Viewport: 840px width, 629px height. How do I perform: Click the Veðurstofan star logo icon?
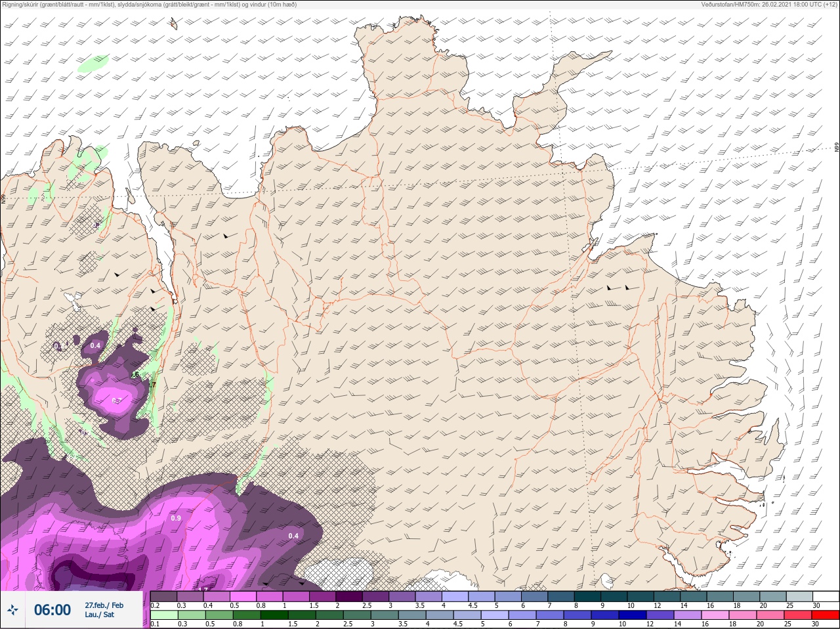[12, 611]
